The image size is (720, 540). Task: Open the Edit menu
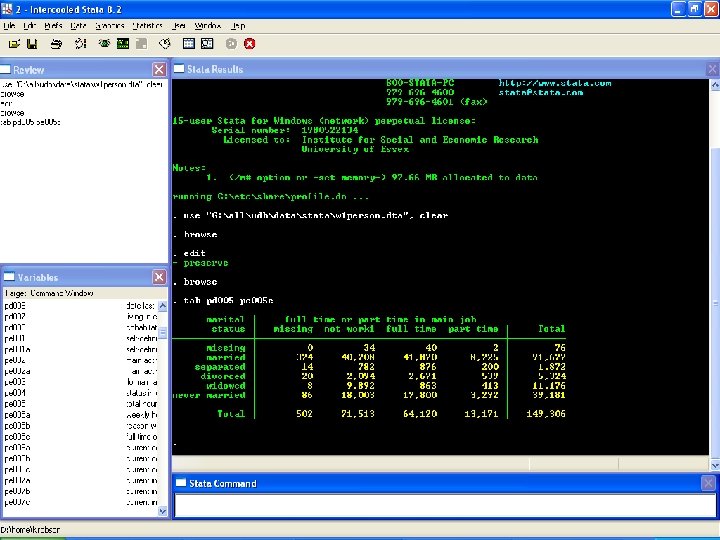pyautogui.click(x=29, y=26)
